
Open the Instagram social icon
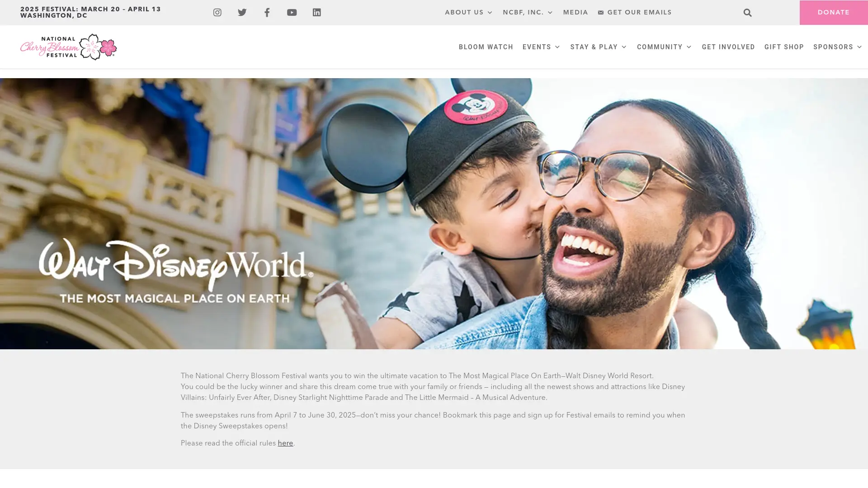click(x=217, y=13)
